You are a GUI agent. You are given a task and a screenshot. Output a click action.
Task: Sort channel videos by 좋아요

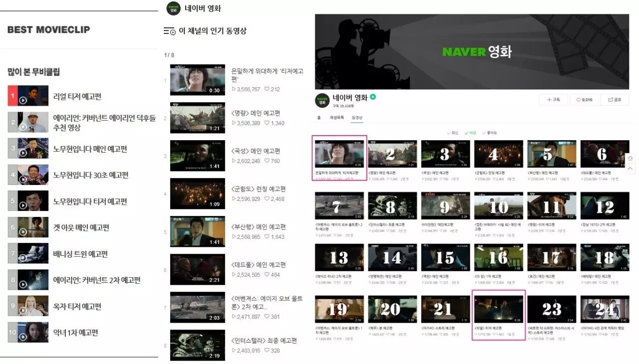point(490,133)
